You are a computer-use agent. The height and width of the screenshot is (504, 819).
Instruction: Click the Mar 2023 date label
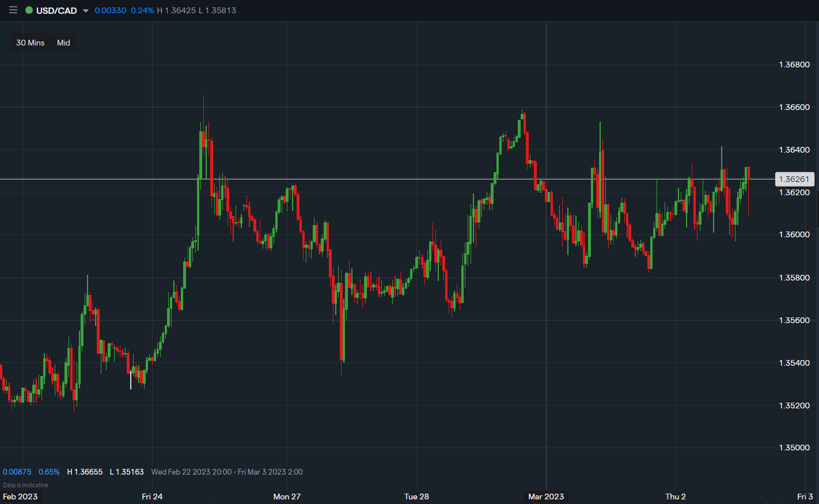[546, 497]
